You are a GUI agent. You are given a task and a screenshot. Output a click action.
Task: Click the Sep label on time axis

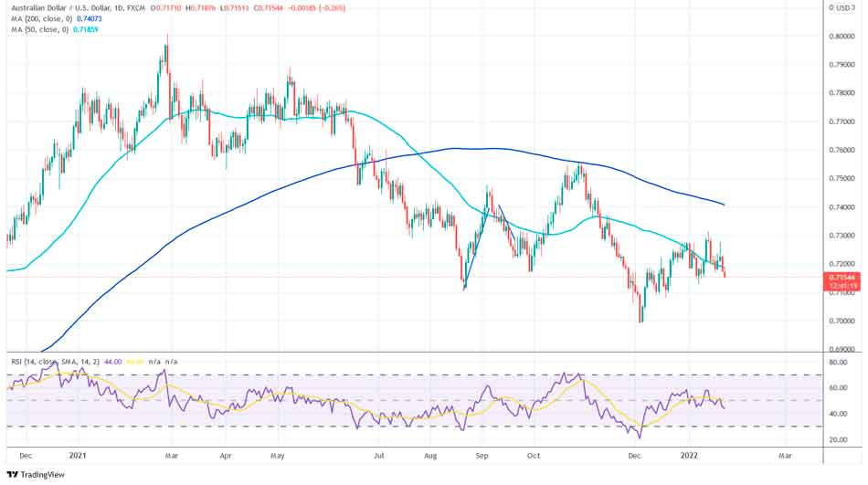[482, 453]
